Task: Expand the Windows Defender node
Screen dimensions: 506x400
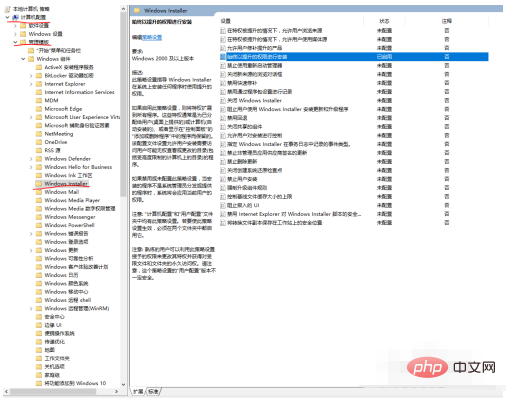Action: pyautogui.click(x=31, y=159)
